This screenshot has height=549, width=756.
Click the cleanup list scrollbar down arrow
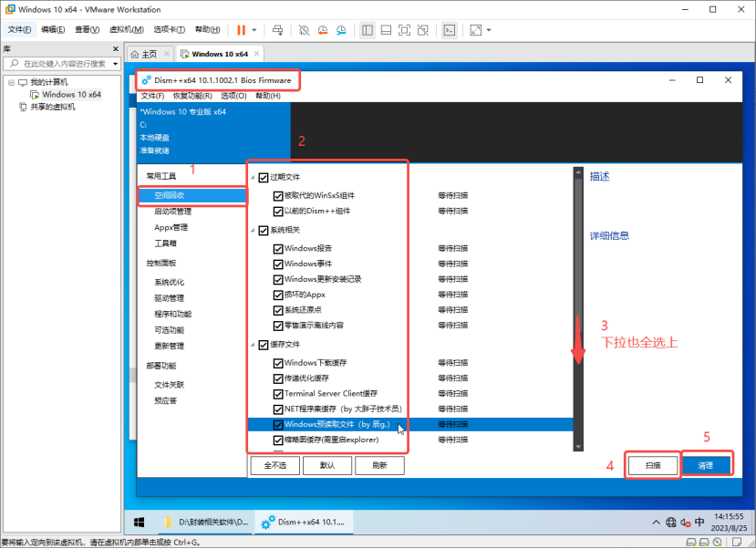pos(578,447)
